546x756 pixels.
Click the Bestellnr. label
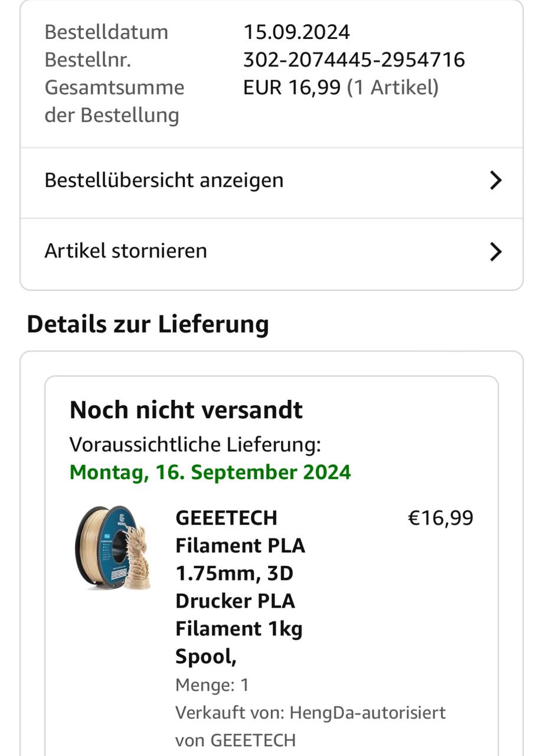click(88, 60)
